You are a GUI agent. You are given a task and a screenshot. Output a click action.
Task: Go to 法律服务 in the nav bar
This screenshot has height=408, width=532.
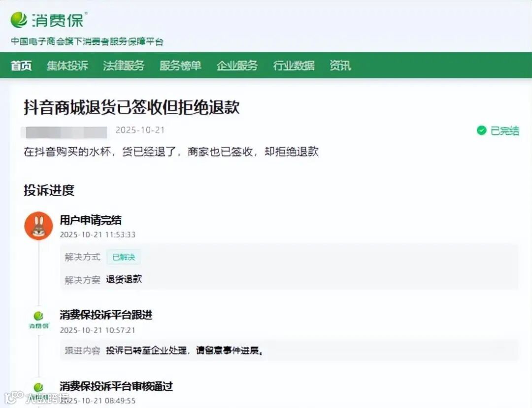coord(124,65)
